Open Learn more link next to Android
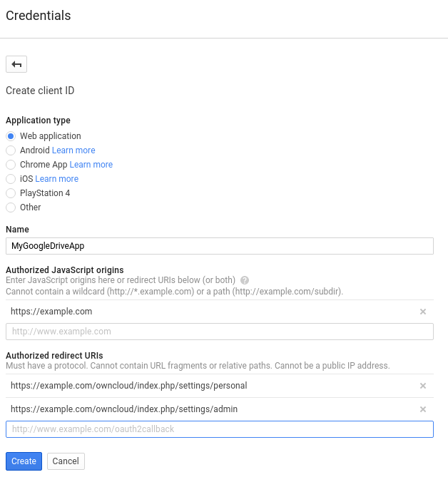 point(73,150)
